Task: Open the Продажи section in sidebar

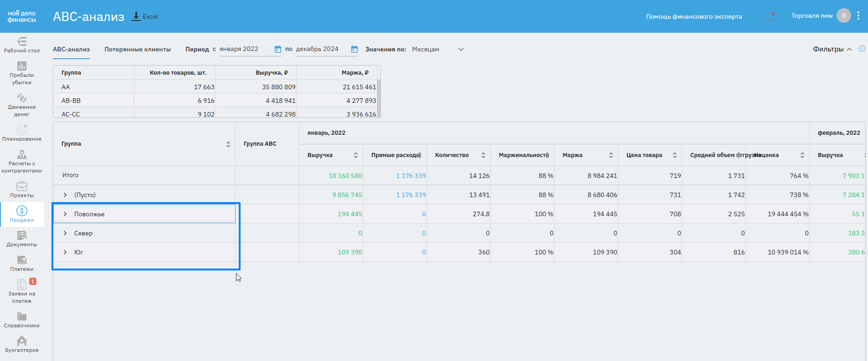Action: [x=22, y=214]
